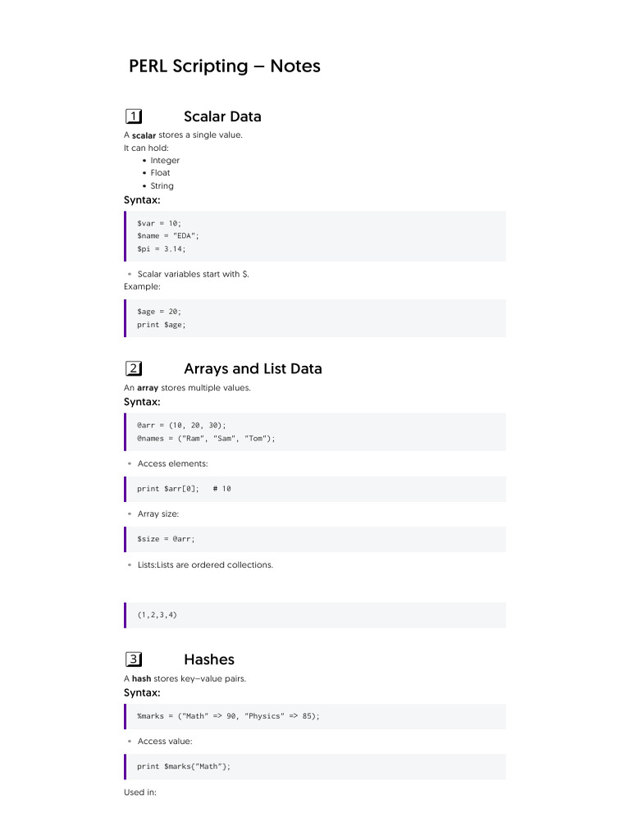Viewport: 630px width, 840px height.
Task: Click the $size = @arr; code block
Action: pyautogui.click(x=315, y=540)
